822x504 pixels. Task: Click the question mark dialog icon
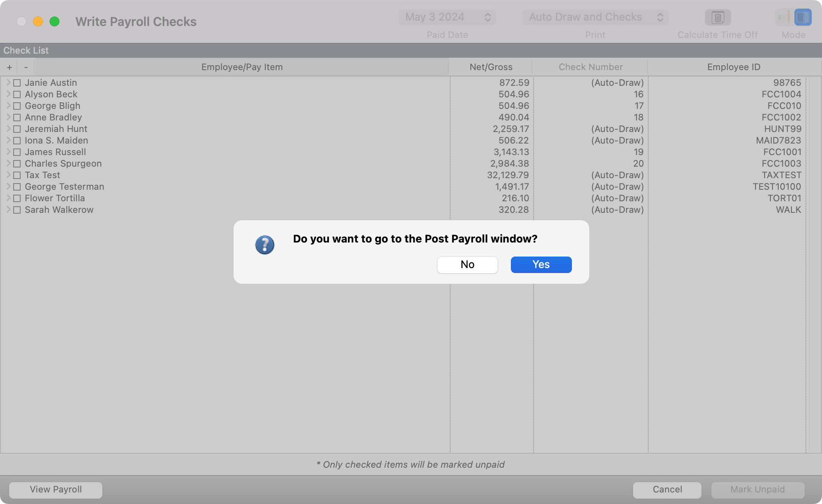click(x=265, y=245)
